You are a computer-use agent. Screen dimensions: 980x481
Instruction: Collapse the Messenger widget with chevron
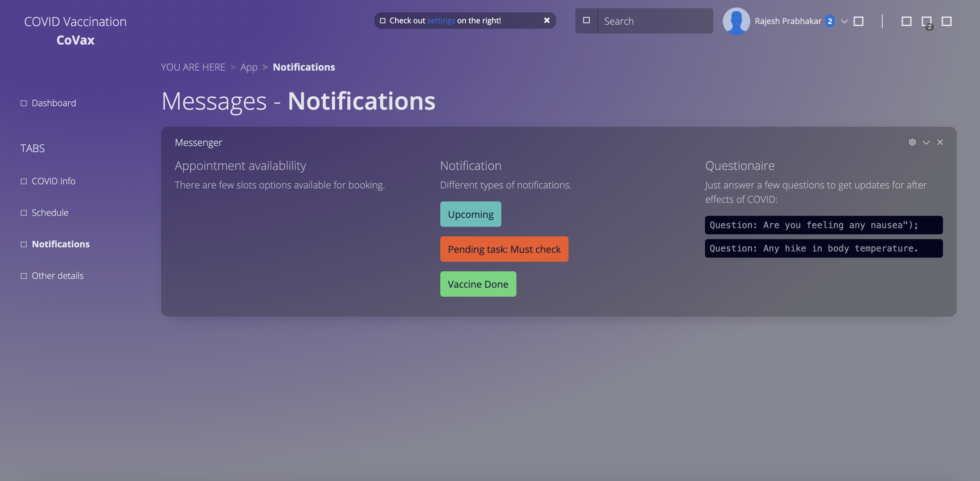pyautogui.click(x=926, y=142)
